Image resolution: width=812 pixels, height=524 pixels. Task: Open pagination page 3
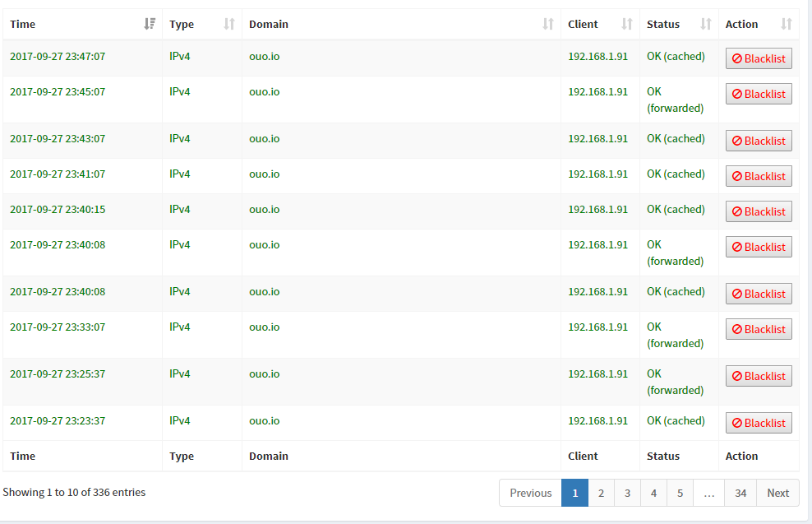click(628, 493)
